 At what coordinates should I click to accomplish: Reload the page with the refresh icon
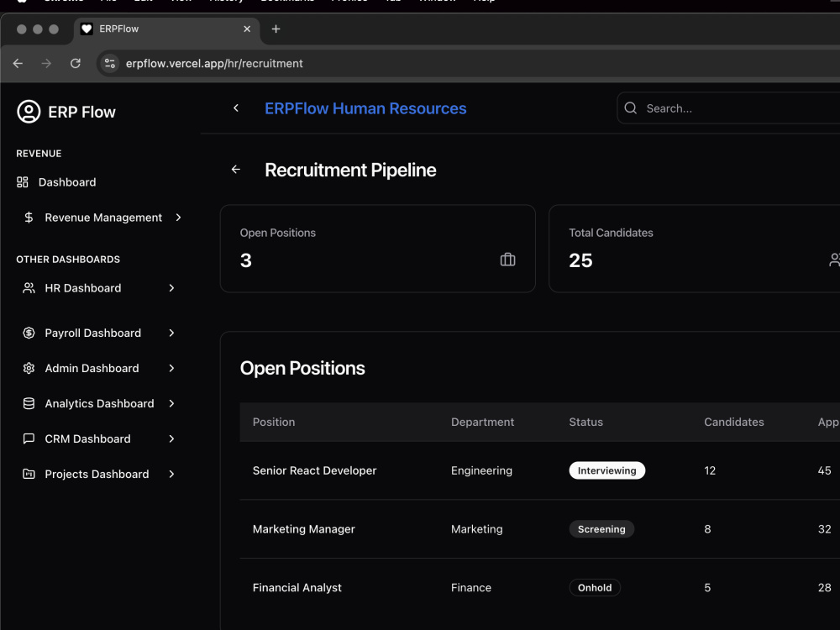point(76,63)
